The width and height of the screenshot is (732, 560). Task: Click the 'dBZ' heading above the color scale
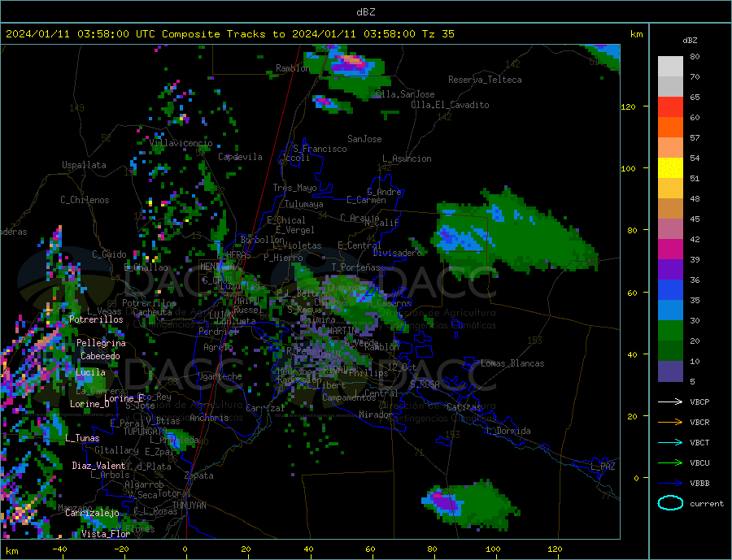[690, 41]
